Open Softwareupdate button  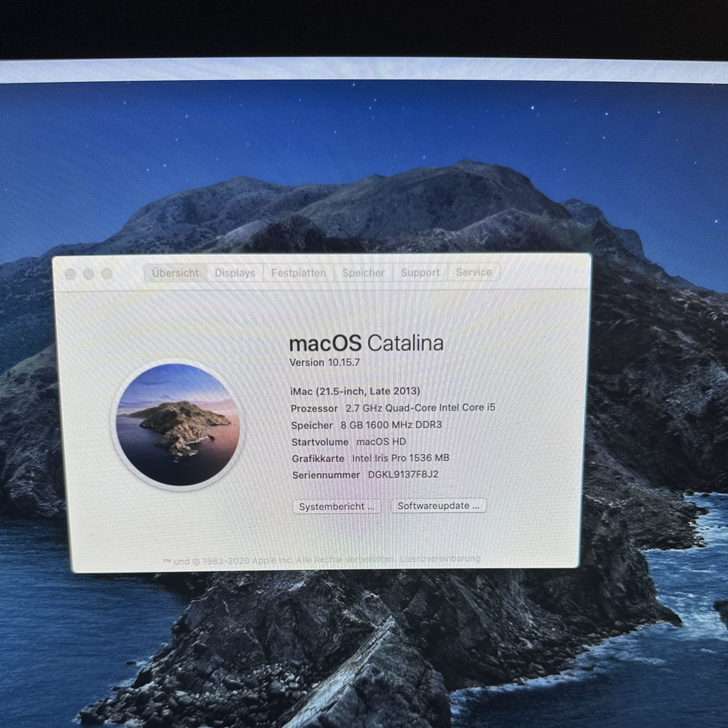point(438,505)
